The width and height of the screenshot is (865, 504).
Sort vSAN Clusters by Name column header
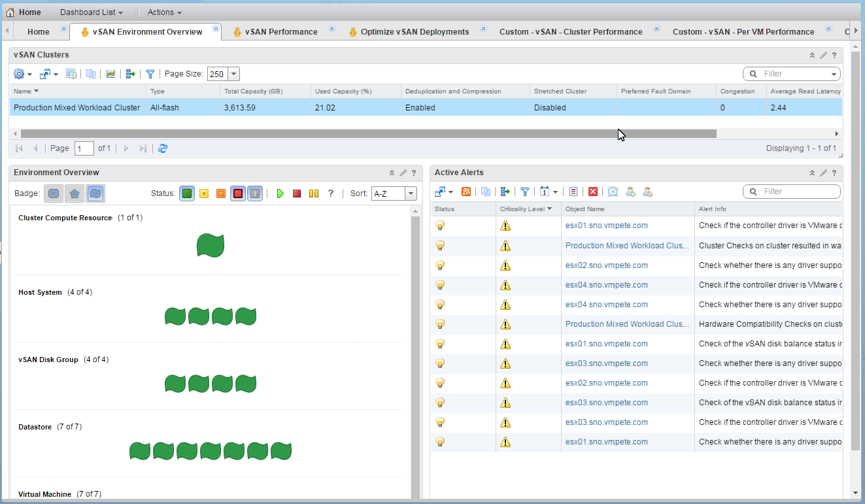pos(78,92)
